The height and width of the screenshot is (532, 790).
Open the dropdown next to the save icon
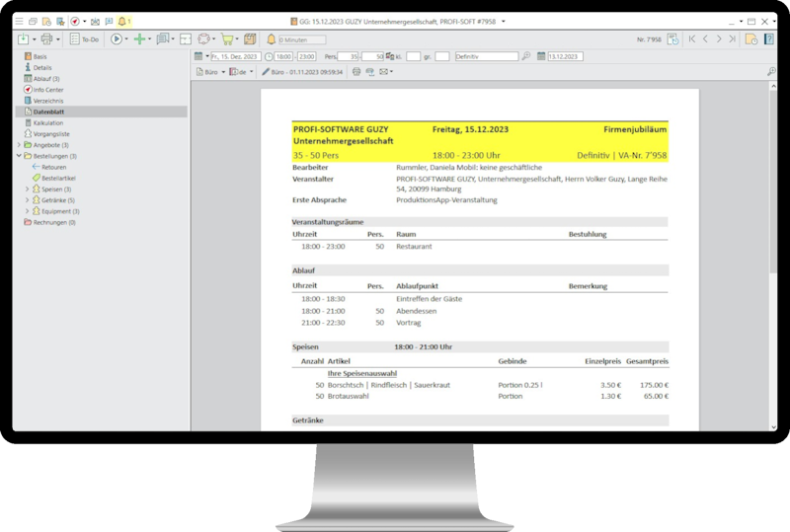(x=34, y=39)
